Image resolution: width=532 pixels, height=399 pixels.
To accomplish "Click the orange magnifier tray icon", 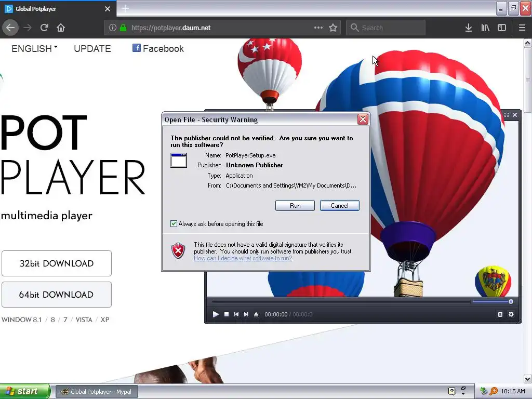I will pyautogui.click(x=494, y=391).
